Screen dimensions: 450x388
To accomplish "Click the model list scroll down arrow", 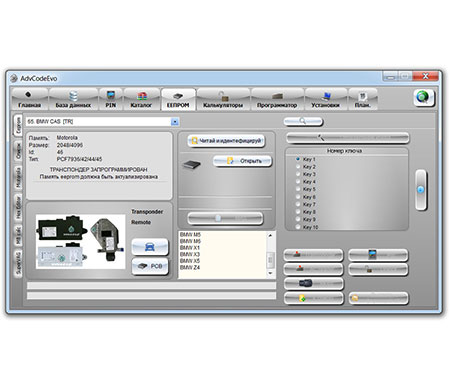I will (270, 273).
